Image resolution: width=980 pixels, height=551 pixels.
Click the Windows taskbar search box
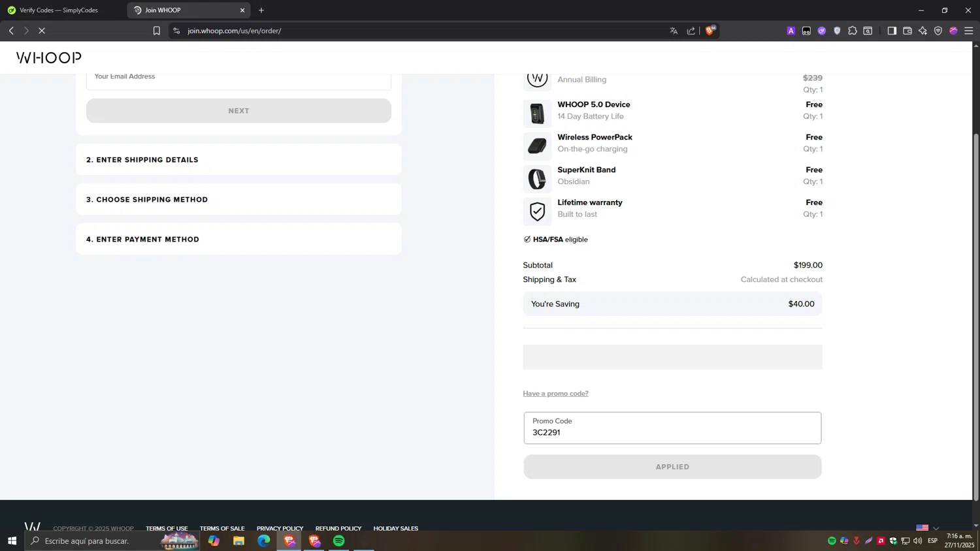(111, 541)
